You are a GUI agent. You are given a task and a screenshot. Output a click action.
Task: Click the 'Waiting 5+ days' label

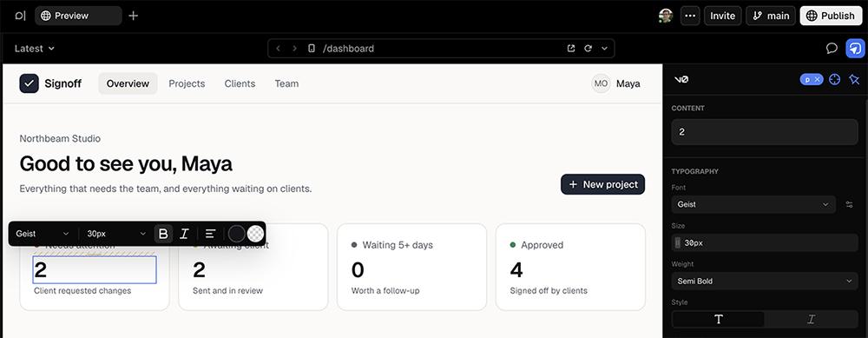(x=398, y=245)
